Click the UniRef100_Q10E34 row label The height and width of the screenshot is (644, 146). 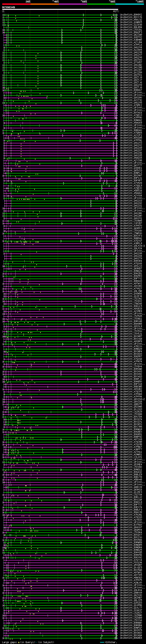tap(131, 296)
